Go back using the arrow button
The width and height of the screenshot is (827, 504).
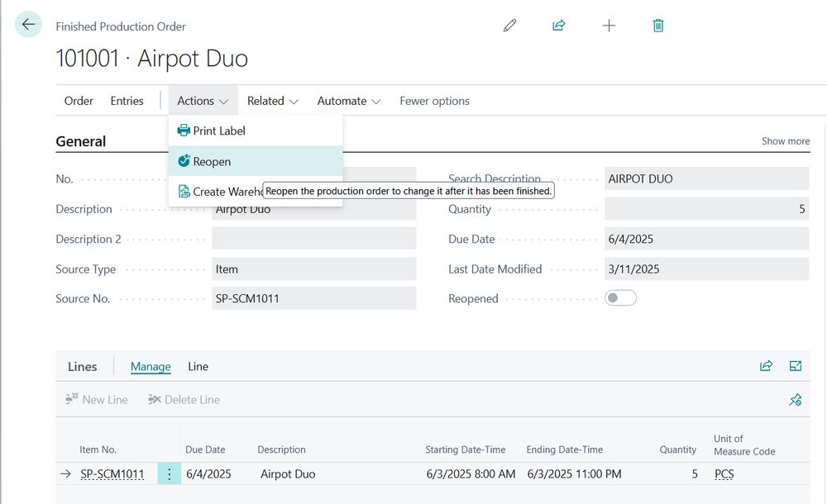click(28, 24)
